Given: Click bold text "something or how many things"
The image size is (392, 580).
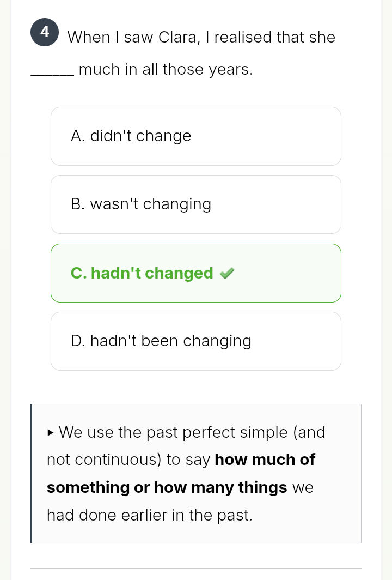Looking at the screenshot, I should pyautogui.click(x=167, y=487).
